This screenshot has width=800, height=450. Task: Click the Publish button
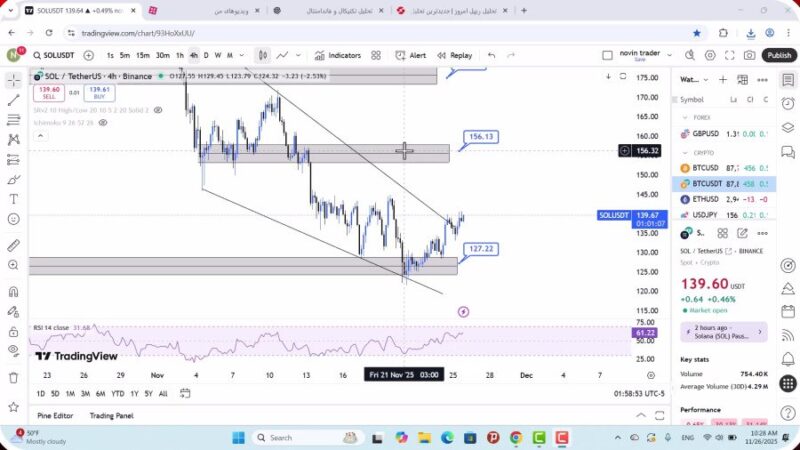(779, 56)
